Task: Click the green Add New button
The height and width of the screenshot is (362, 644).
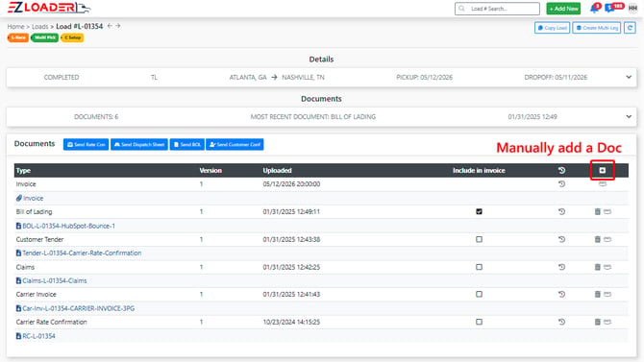Action: tap(563, 9)
